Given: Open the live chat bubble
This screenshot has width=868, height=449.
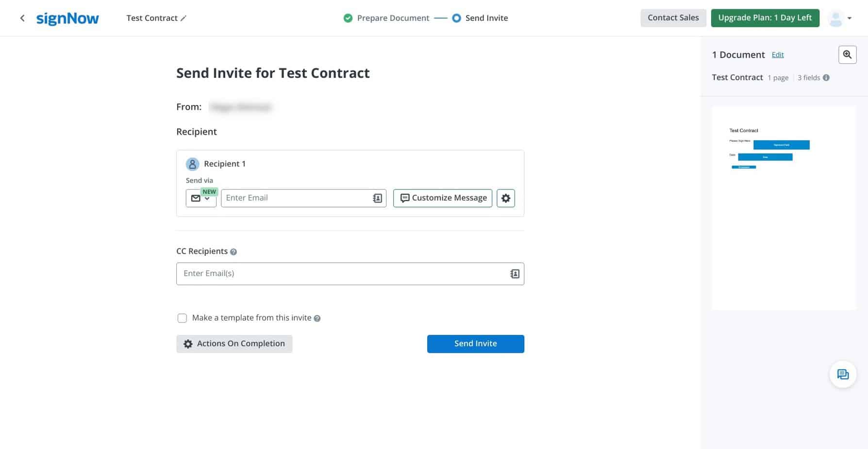Looking at the screenshot, I should pos(843,374).
